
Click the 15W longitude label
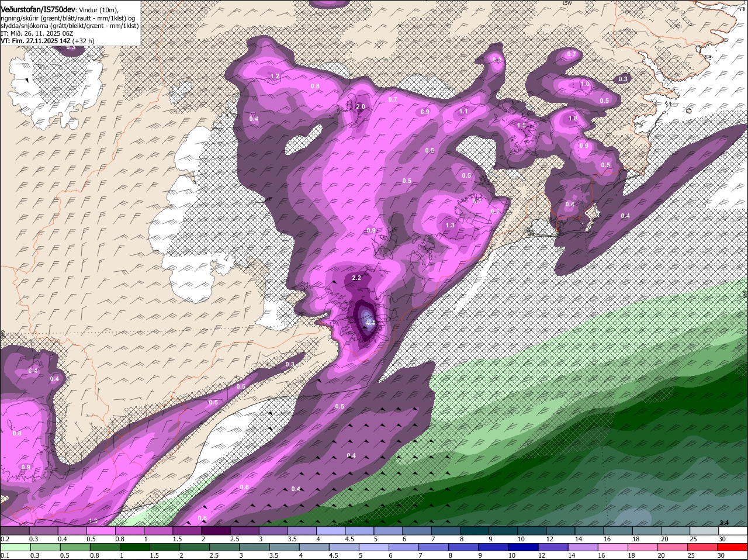[x=566, y=3]
